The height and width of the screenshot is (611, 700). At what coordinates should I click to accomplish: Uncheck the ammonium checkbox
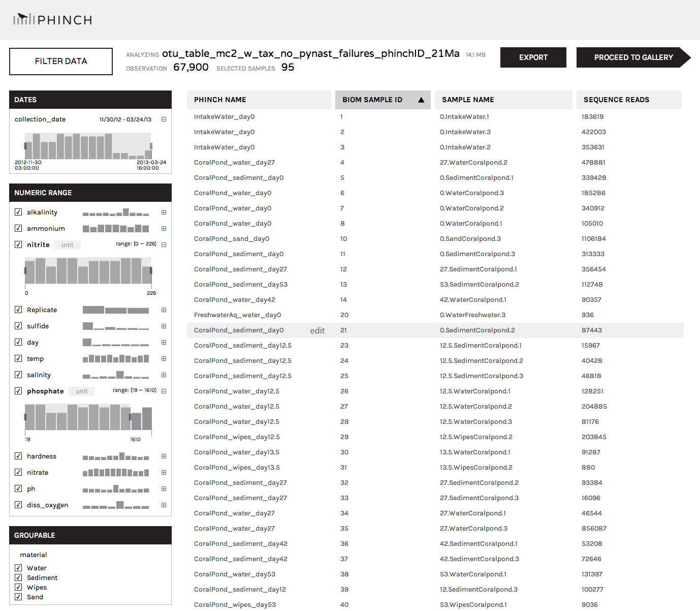pos(18,228)
